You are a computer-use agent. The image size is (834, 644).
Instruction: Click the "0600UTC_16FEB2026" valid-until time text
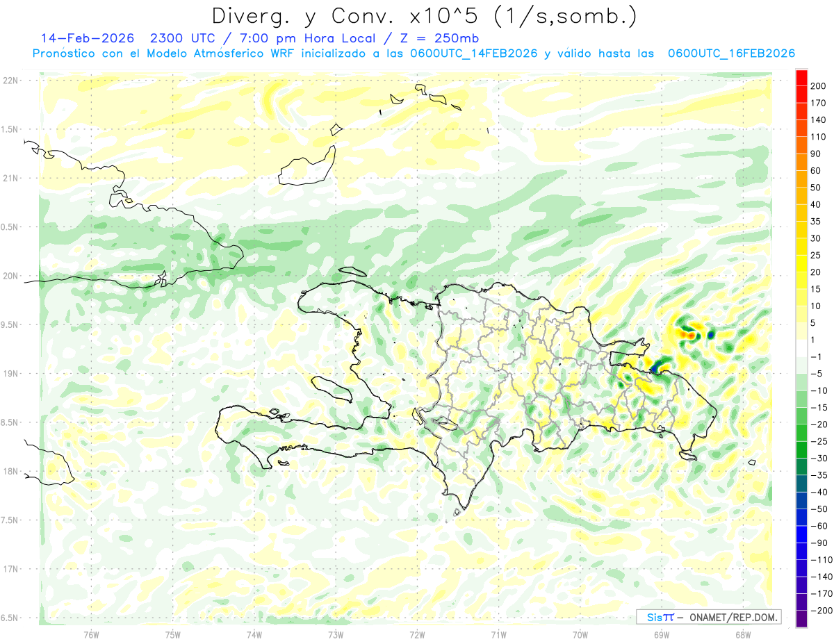pos(731,53)
